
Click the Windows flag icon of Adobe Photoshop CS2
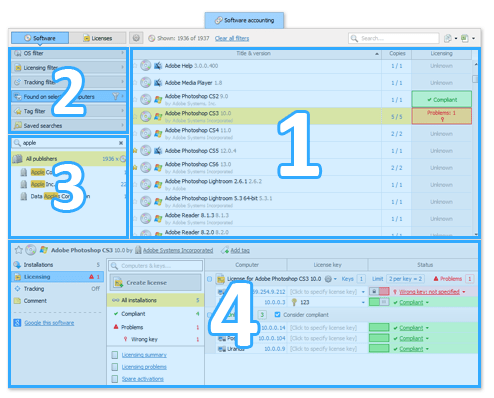click(158, 99)
